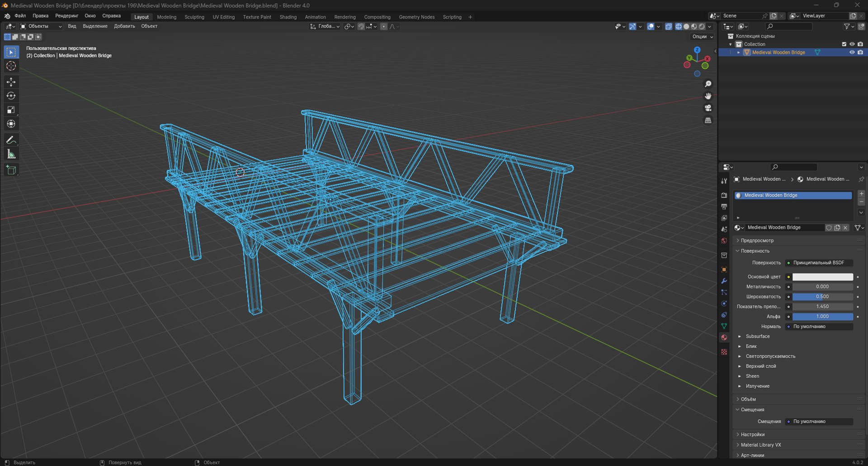Viewport: 868px width, 466px height.
Task: Switch to rendered viewport shading
Action: tap(702, 27)
